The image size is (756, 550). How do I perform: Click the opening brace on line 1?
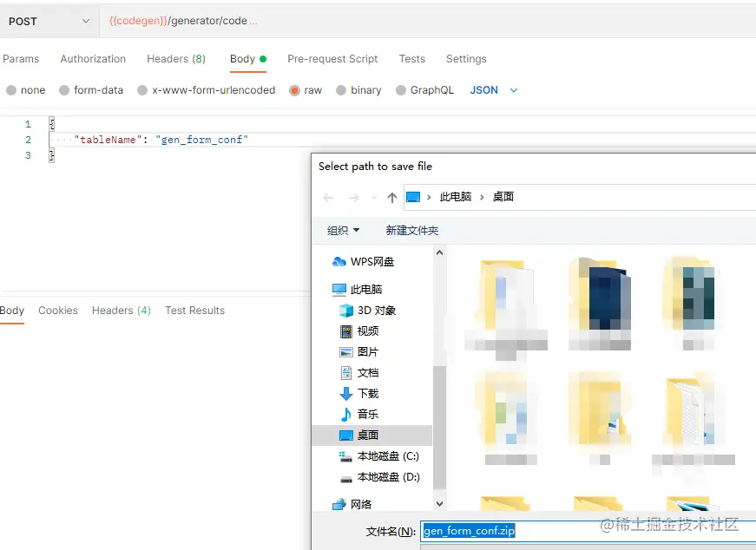51,124
